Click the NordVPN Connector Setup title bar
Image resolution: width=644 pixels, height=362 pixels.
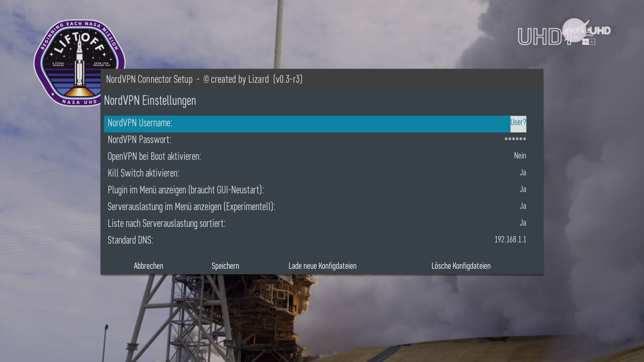322,79
